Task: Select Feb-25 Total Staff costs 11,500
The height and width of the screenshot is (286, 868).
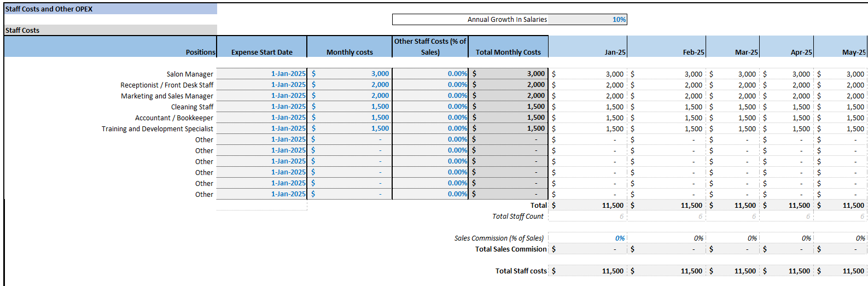Action: click(667, 271)
